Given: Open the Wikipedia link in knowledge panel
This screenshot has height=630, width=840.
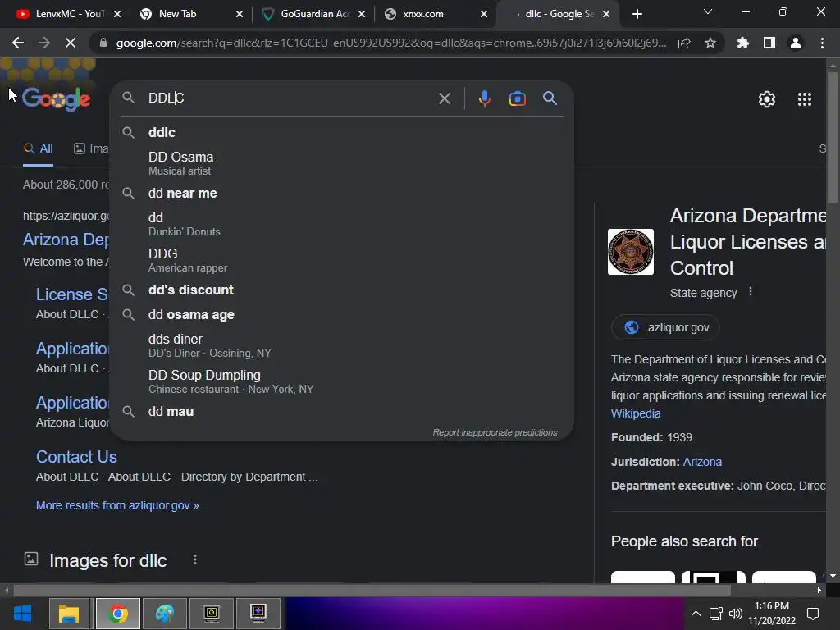Looking at the screenshot, I should (636, 413).
